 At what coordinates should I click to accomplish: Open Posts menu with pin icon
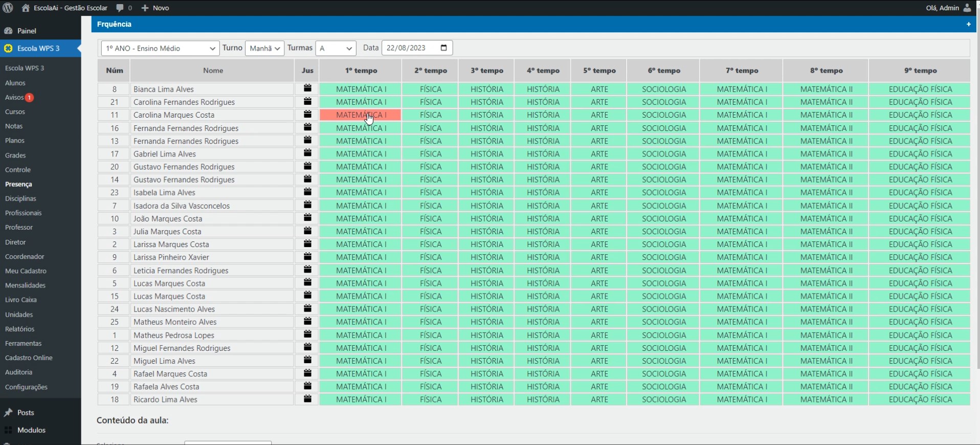40,412
